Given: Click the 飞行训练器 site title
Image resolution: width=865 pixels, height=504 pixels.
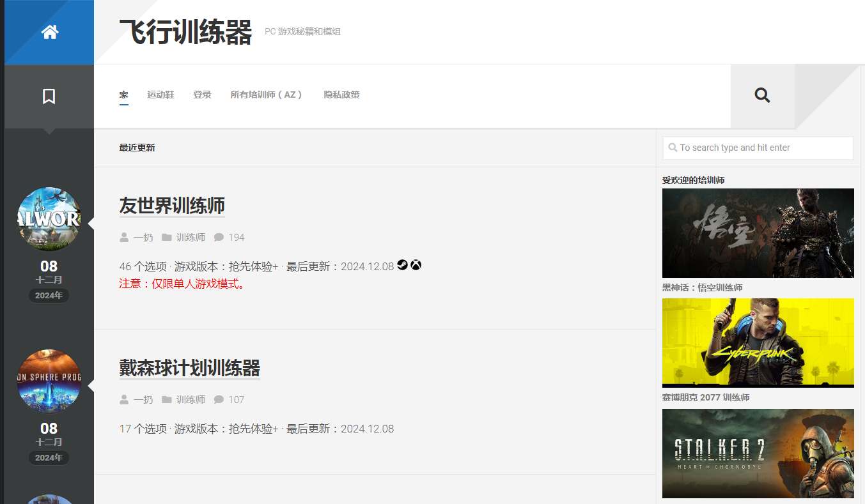Looking at the screenshot, I should point(185,32).
